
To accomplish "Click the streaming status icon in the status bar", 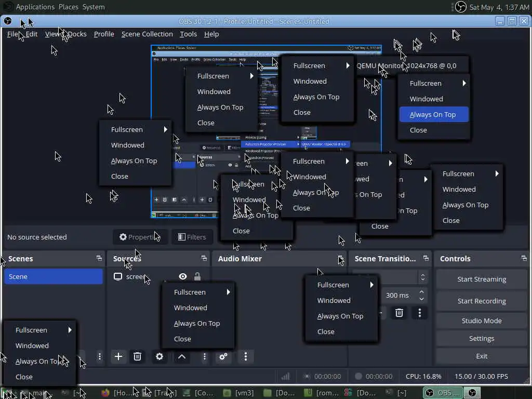I will (x=307, y=376).
